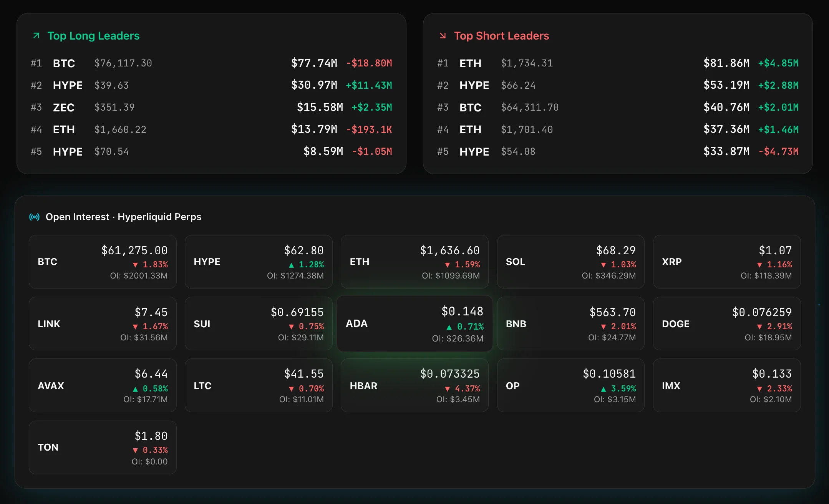Click the $0.076259 DOGE price

click(x=762, y=312)
